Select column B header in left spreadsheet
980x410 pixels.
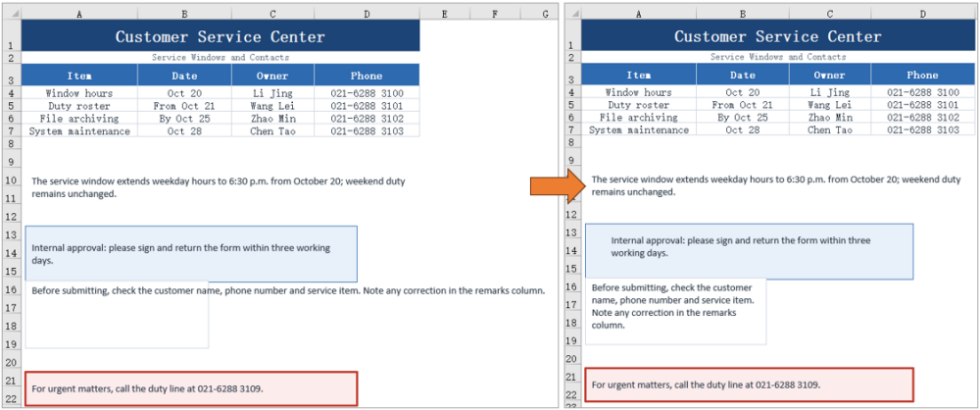pyautogui.click(x=184, y=14)
